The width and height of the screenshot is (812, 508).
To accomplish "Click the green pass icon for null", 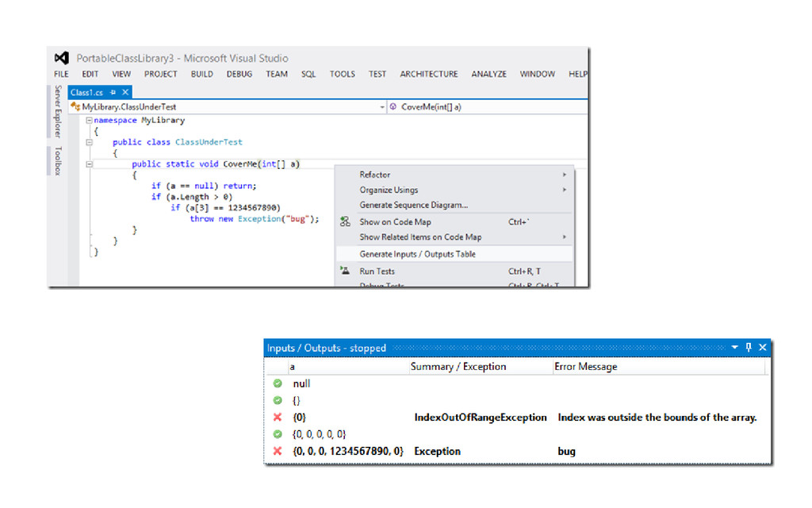I will (278, 383).
